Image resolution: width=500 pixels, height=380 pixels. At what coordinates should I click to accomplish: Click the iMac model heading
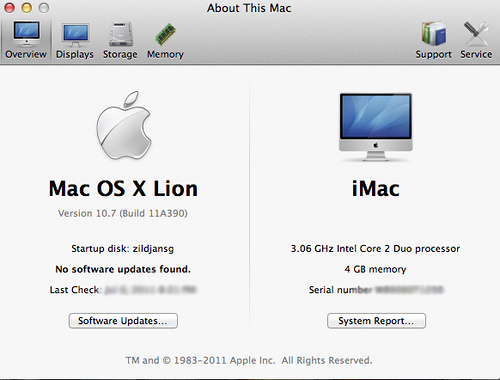pos(376,189)
